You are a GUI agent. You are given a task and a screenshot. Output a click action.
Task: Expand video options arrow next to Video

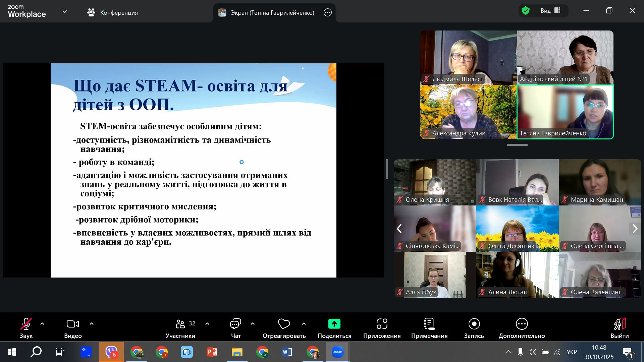pyautogui.click(x=92, y=324)
